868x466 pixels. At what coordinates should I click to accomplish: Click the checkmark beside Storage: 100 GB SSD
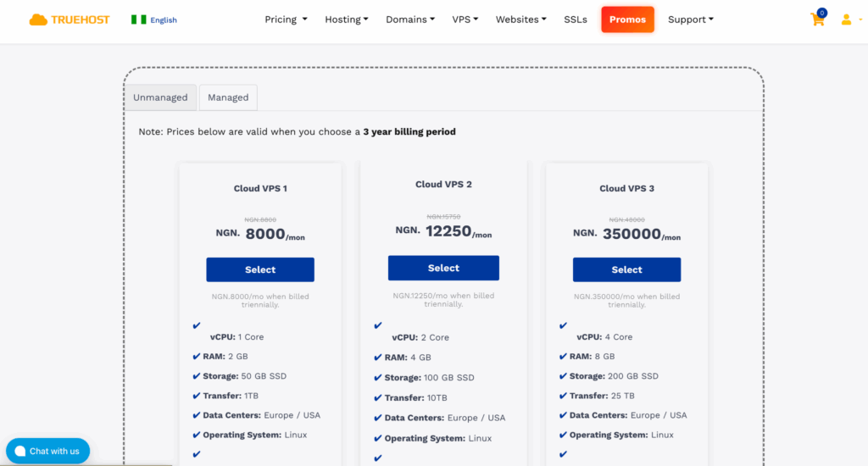pyautogui.click(x=377, y=378)
